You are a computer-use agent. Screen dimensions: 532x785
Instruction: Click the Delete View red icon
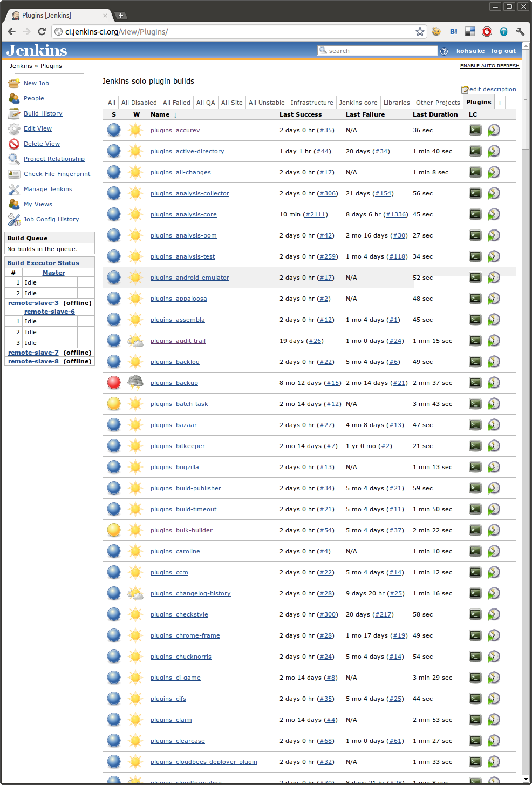pos(14,144)
